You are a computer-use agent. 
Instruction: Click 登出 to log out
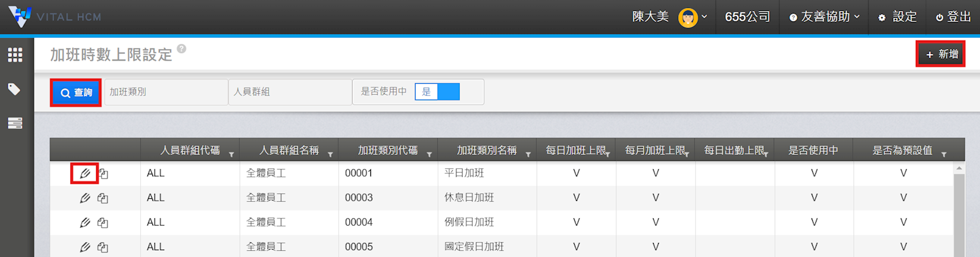953,17
